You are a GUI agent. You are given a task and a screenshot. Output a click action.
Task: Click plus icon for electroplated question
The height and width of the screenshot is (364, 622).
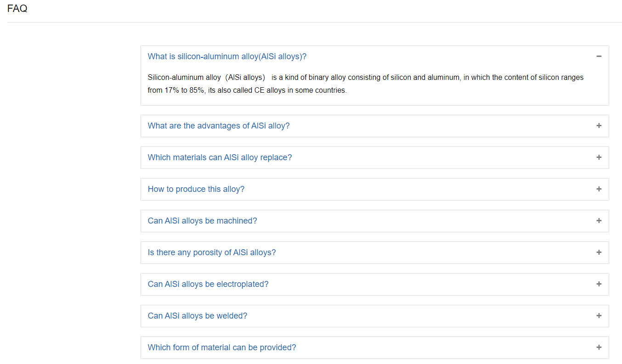click(x=599, y=284)
